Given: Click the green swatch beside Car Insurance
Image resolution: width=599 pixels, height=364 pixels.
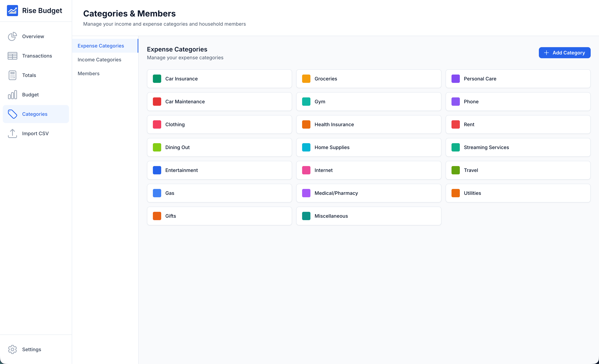Looking at the screenshot, I should [157, 79].
